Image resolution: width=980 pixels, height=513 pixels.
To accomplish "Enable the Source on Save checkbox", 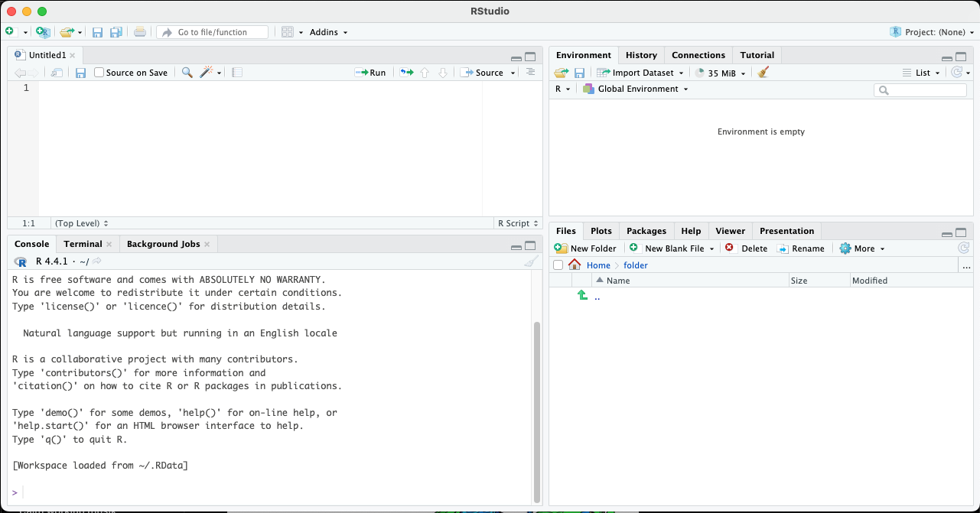I will point(99,73).
